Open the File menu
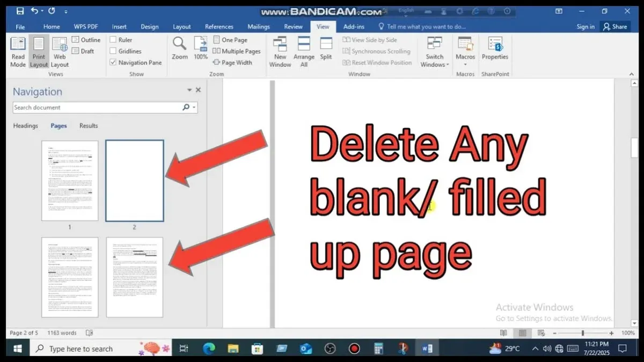 point(20,27)
